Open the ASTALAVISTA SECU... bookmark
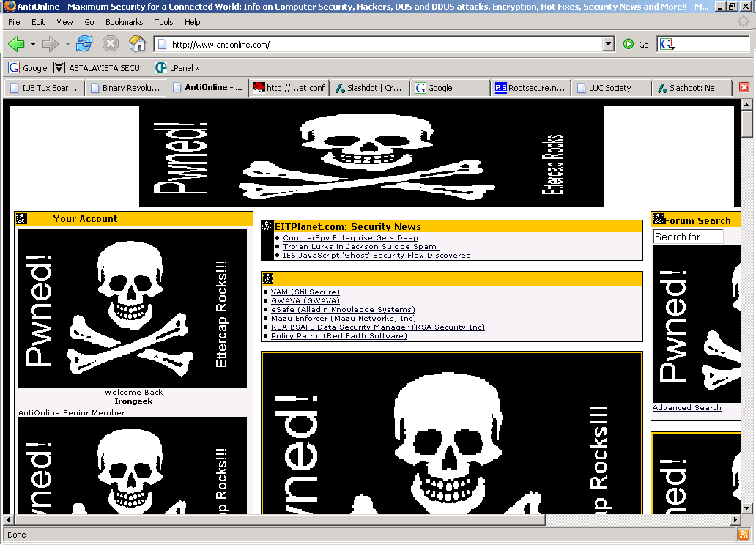 [101, 68]
